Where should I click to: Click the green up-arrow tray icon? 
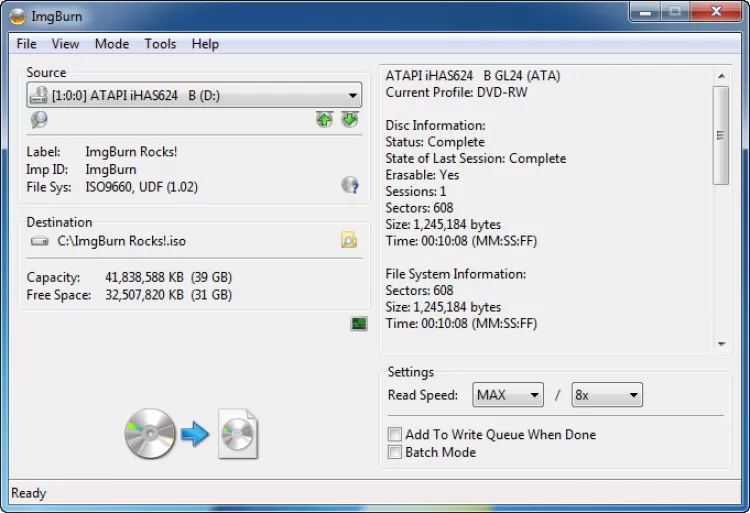point(324,120)
